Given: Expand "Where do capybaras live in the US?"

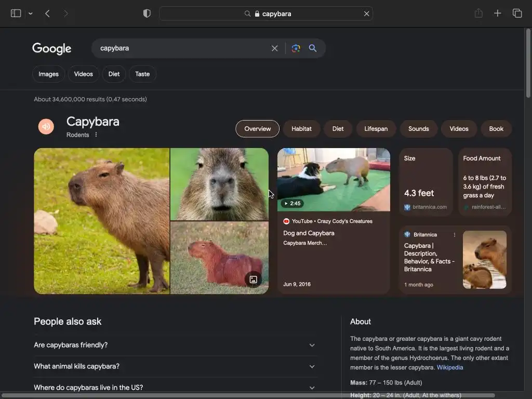Looking at the screenshot, I should (x=176, y=388).
